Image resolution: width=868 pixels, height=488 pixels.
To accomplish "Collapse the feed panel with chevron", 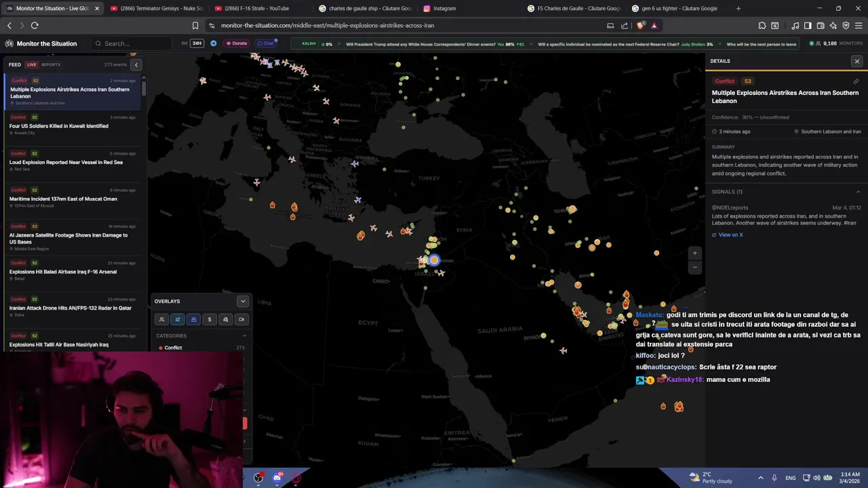I will tap(136, 64).
